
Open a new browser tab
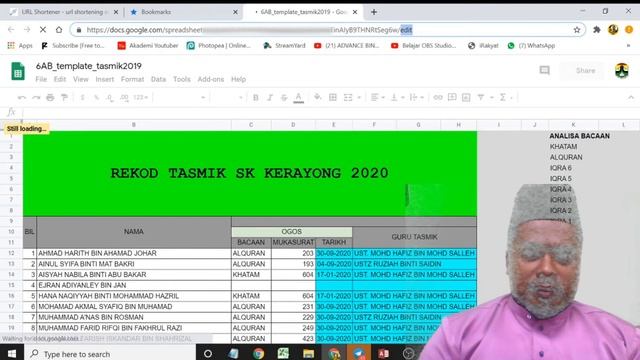pos(373,12)
